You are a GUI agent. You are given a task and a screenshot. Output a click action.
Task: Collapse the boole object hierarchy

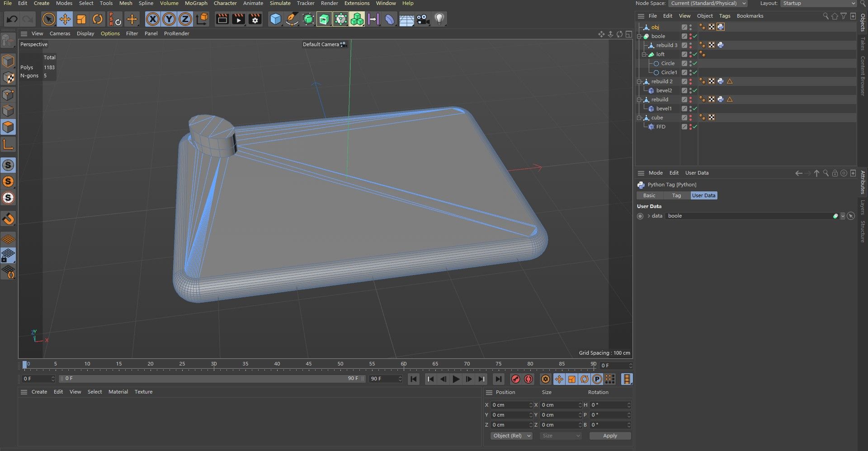click(640, 36)
